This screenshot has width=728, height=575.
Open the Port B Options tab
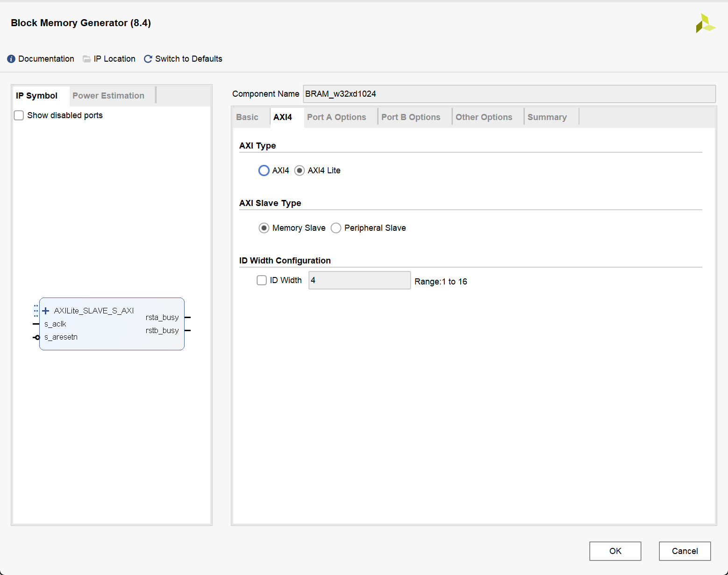tap(411, 117)
